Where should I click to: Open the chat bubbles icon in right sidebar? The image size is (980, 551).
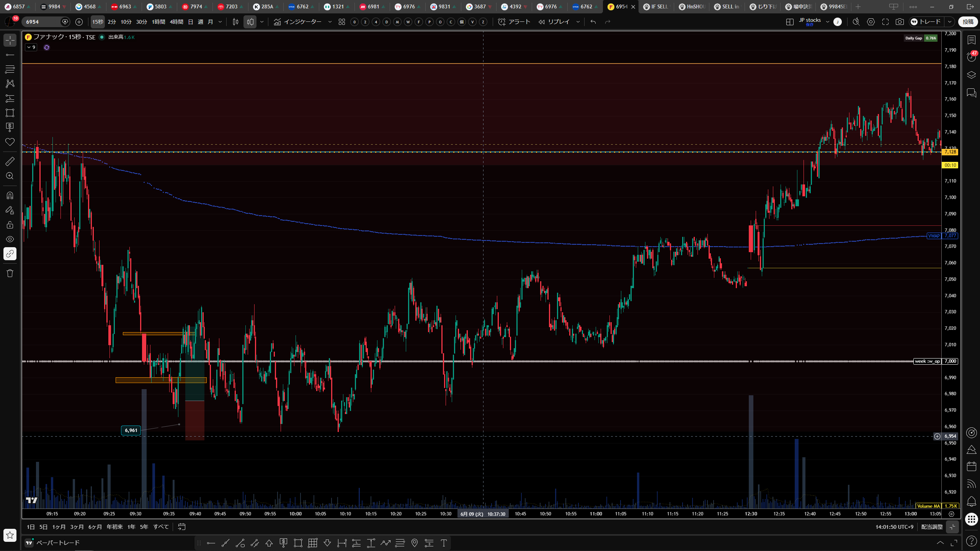click(x=972, y=93)
